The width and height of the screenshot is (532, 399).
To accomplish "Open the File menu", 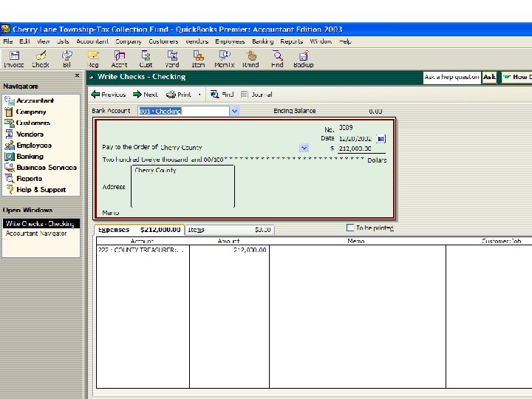I will [8, 41].
